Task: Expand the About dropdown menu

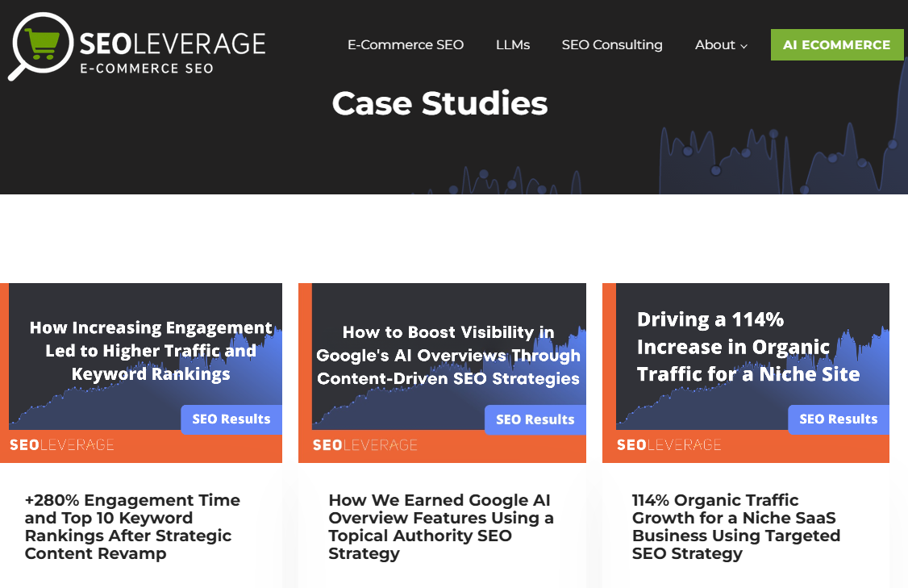Action: [x=721, y=45]
